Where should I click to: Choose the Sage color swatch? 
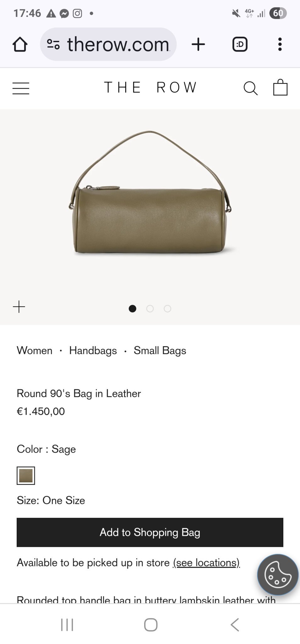click(26, 475)
